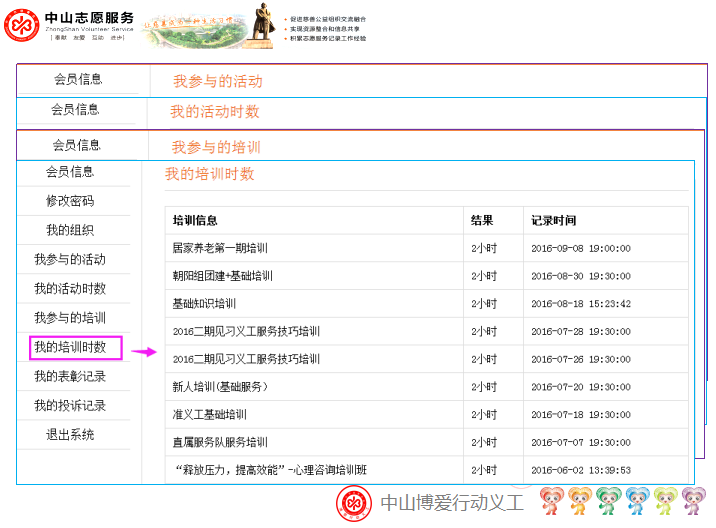Click the blue heart mascot icon
716x528 pixels.
tap(637, 501)
